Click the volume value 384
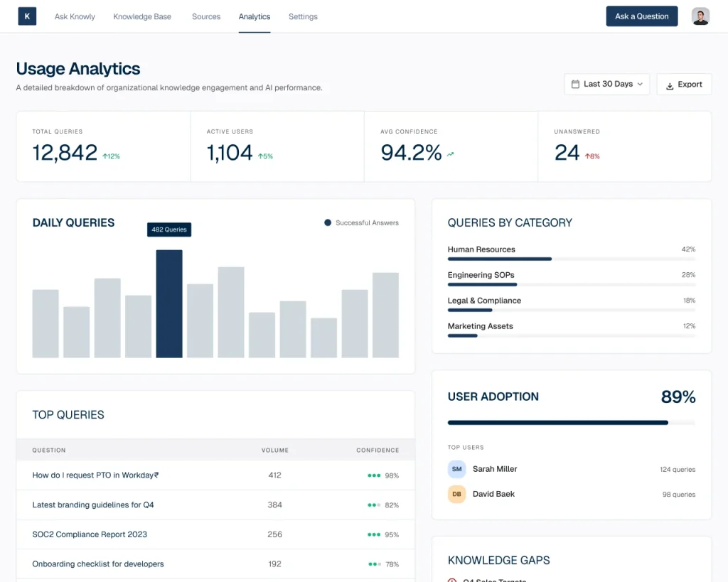This screenshot has width=728, height=582. [275, 505]
